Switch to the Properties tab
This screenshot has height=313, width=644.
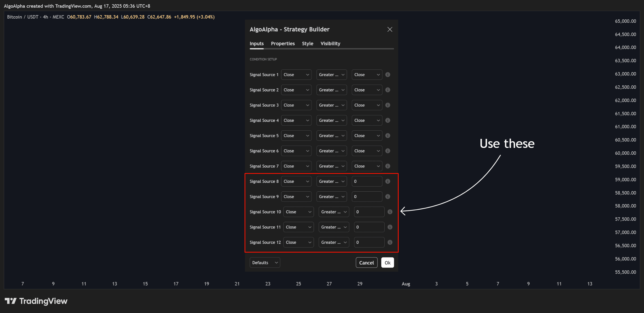pyautogui.click(x=283, y=43)
